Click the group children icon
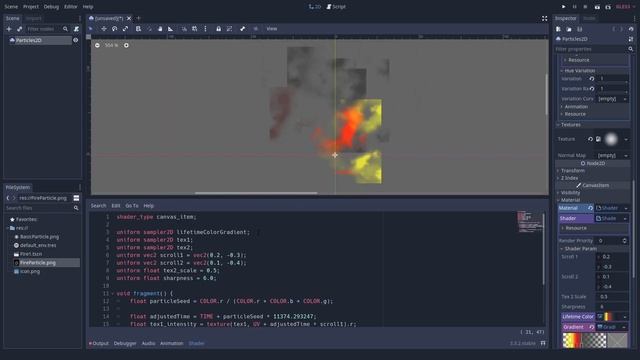This screenshot has width=640, height=360. coord(229,29)
